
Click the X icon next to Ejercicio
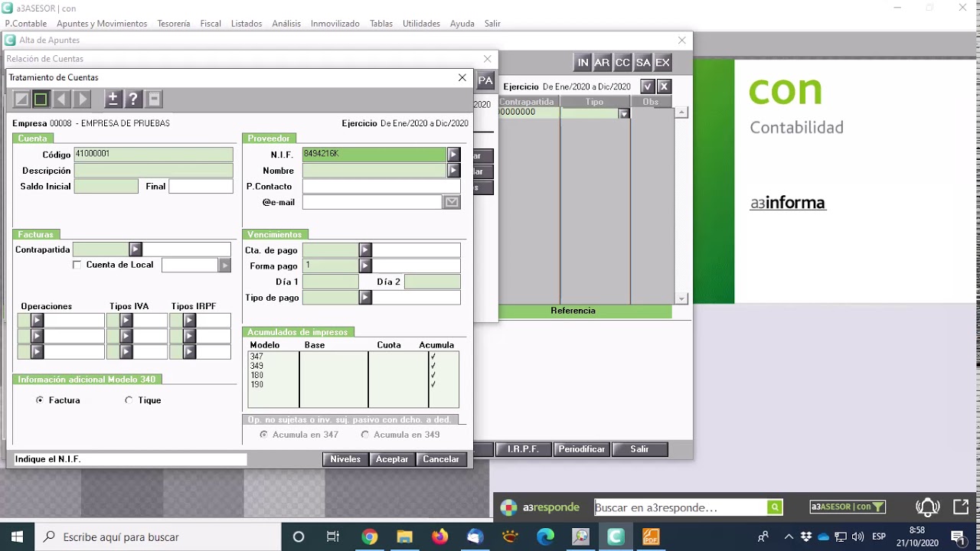coord(664,86)
